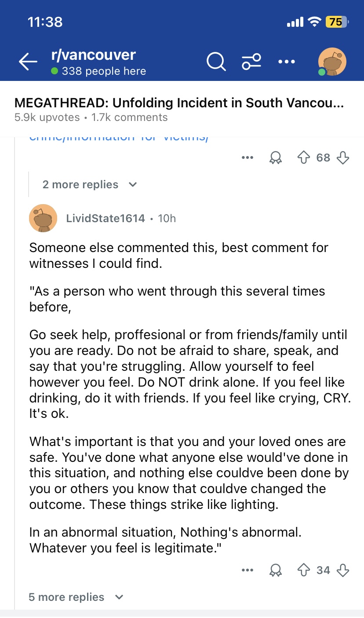364x618 pixels.
Task: Open the comment sort filter icon
Action: [x=251, y=62]
